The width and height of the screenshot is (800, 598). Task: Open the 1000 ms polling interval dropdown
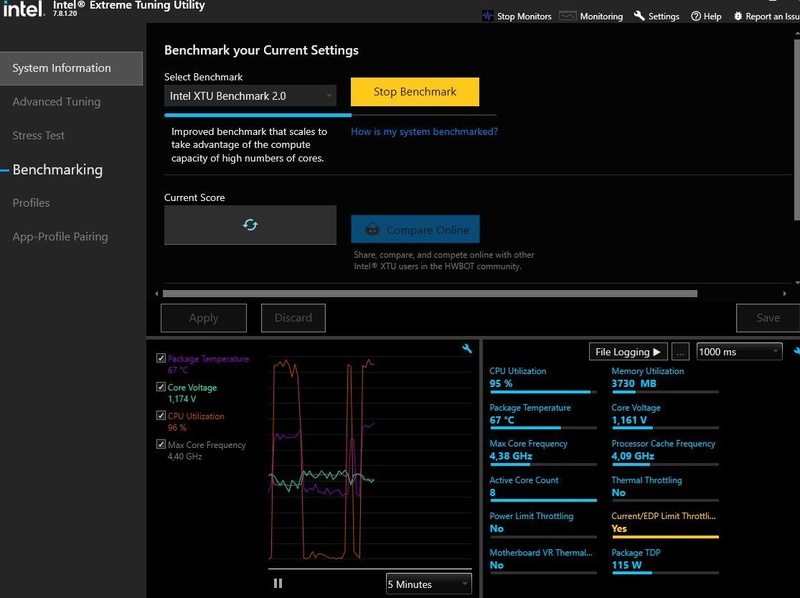739,352
